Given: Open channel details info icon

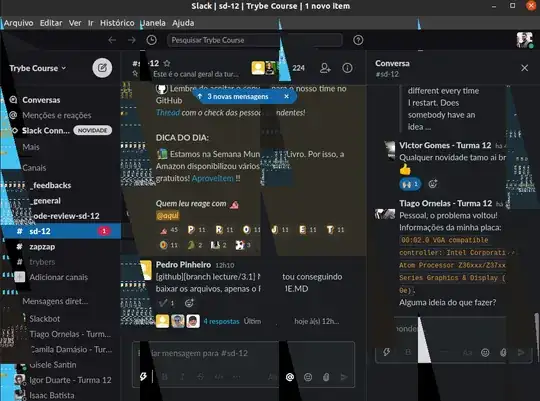Looking at the screenshot, I should click(x=347, y=68).
